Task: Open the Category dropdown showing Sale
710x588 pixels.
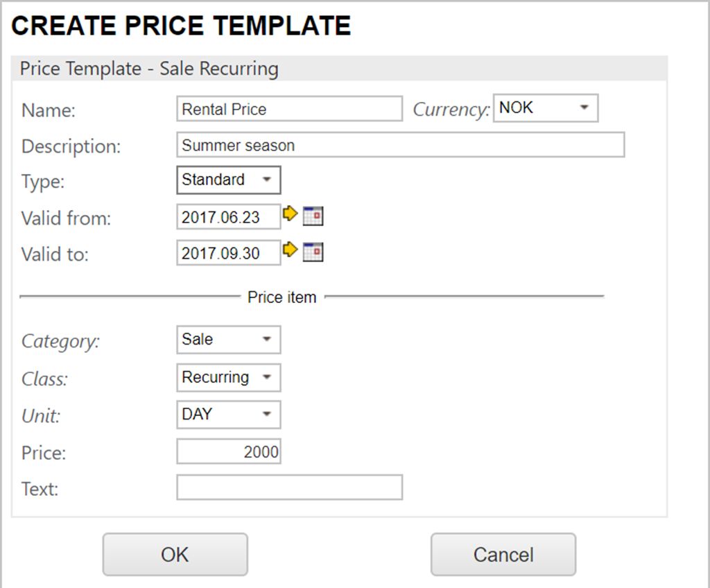Action: click(x=228, y=340)
